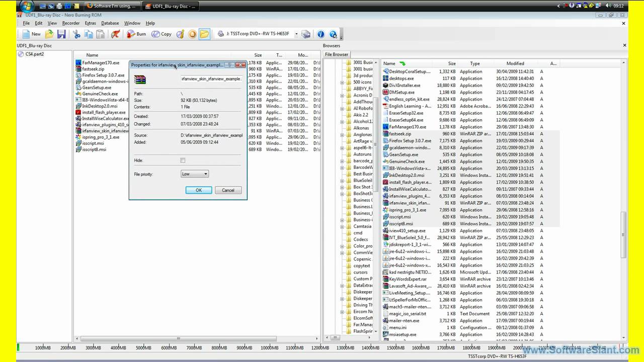Viewport: 644px width, 362px height.
Task: Expand the '500 icons' folder in tree
Action: (342, 82)
